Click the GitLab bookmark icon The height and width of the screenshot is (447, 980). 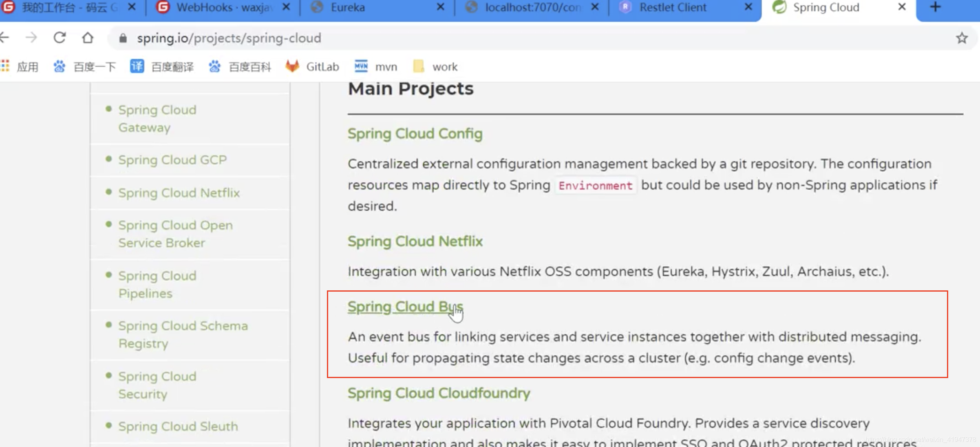[x=292, y=66]
